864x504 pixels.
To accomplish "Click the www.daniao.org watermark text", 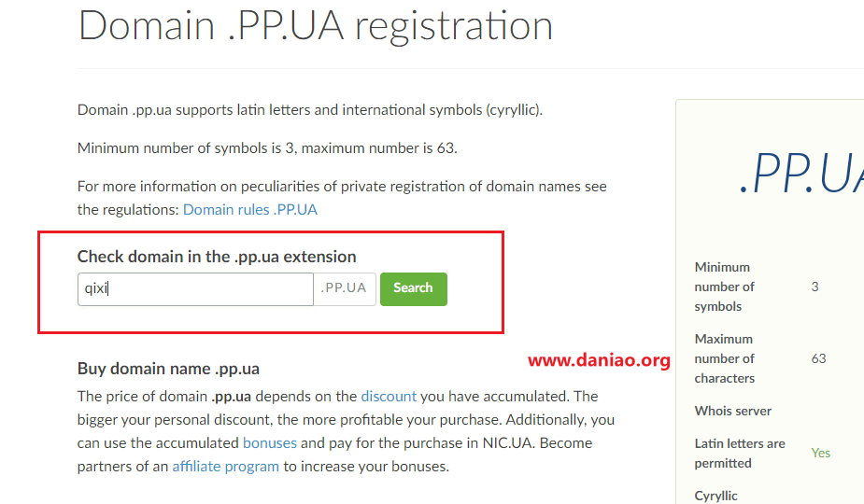I will click(599, 360).
